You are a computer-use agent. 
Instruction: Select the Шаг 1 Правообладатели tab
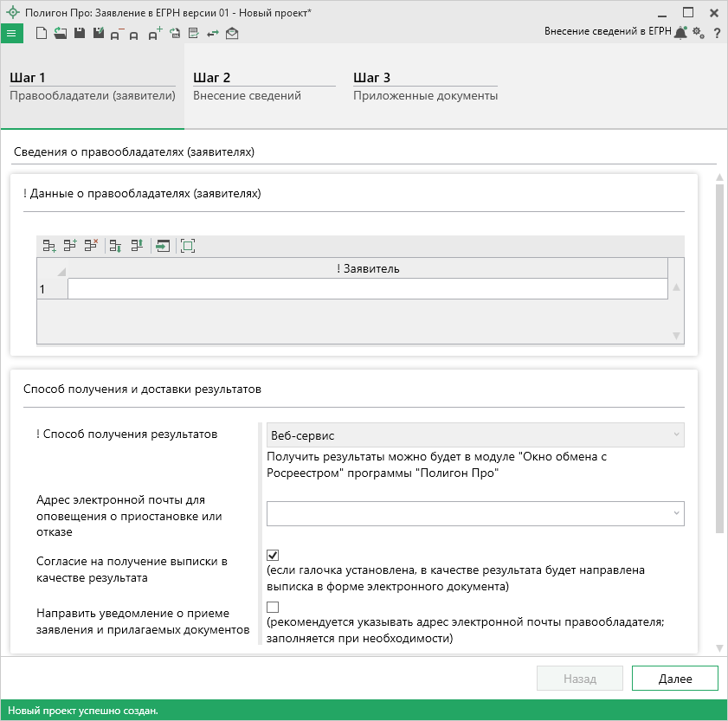[92, 87]
